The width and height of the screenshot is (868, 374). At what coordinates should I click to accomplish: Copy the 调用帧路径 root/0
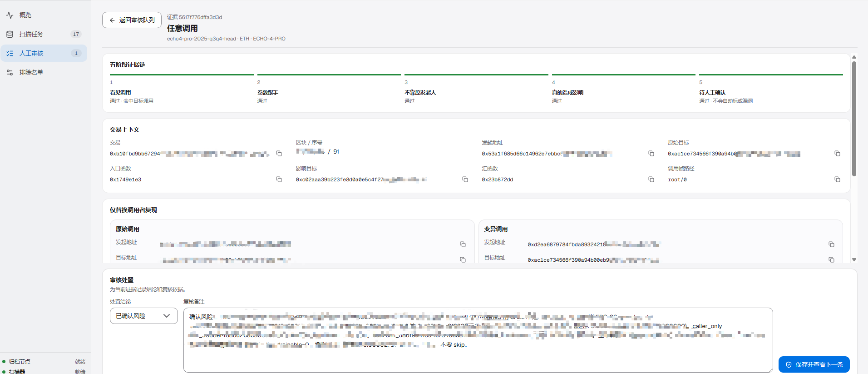(x=837, y=180)
